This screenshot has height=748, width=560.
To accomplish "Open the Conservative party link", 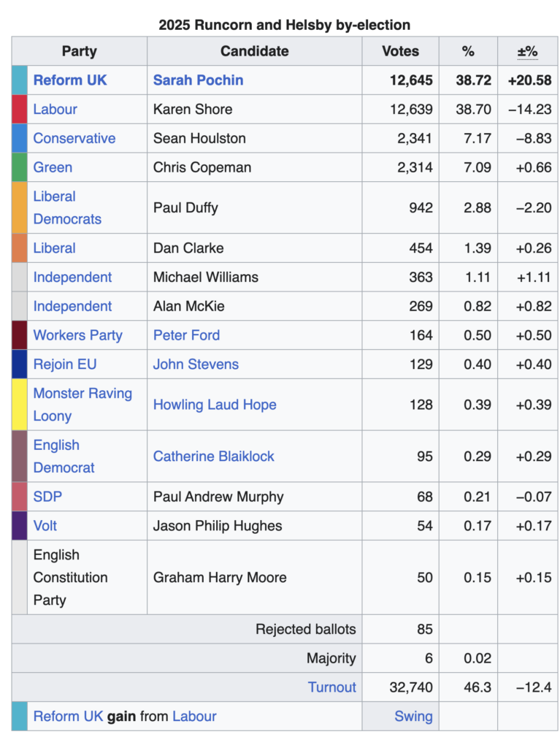I will (74, 138).
